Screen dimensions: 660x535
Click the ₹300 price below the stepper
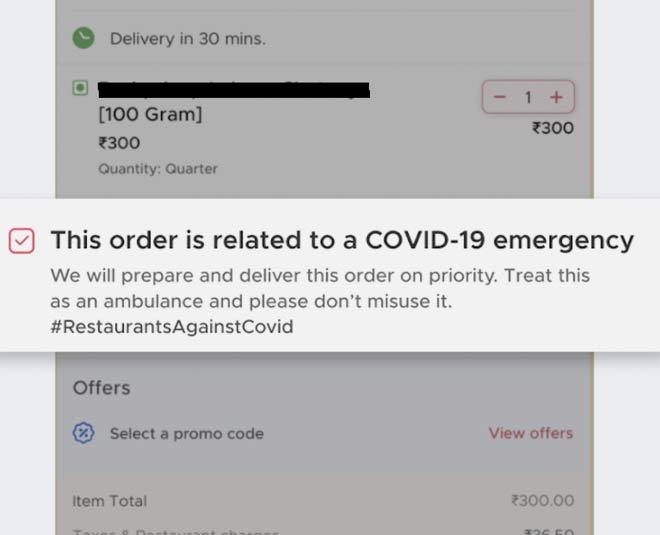coord(553,128)
